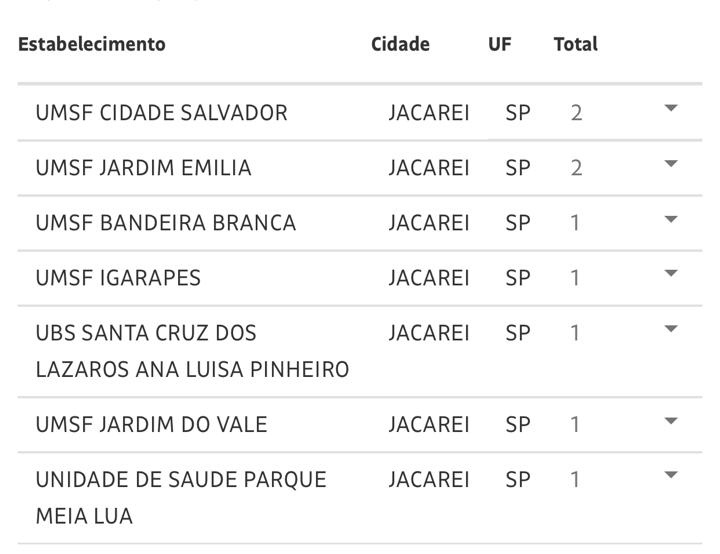The height and width of the screenshot is (554, 720).
Task: Open UNIDADE DE SAUDE PARQUE MEIA LUA entry
Action: (x=181, y=497)
